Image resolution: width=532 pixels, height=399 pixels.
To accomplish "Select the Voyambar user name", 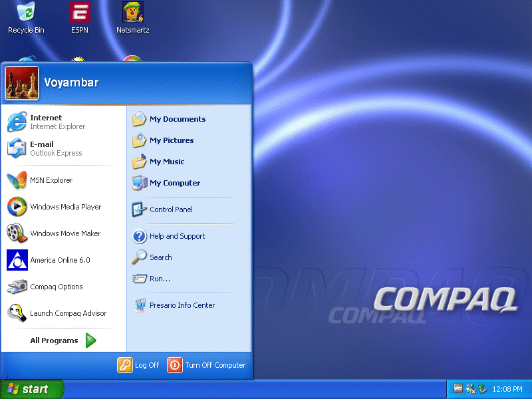I will [71, 82].
